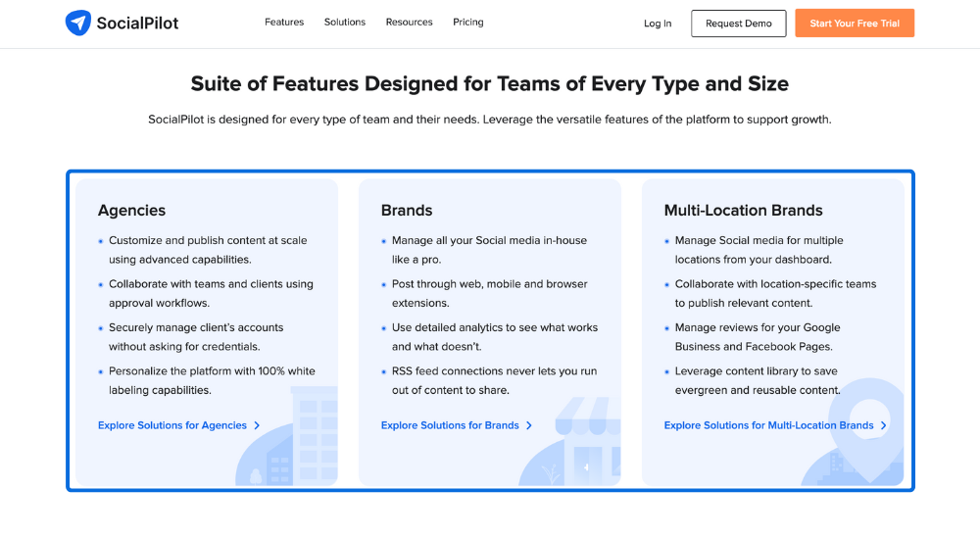
Task: Click the storefront illustration in Brands card
Action: tap(570, 441)
